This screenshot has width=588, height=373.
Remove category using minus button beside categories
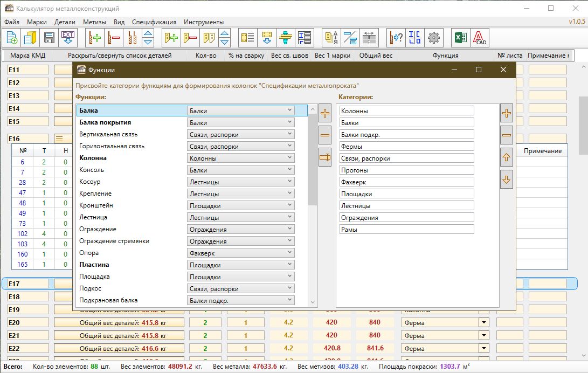[507, 135]
